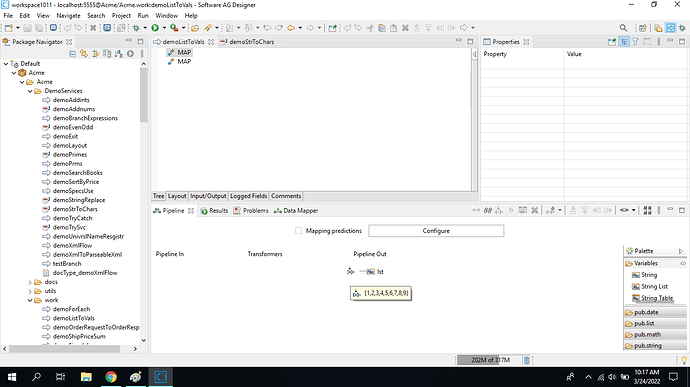Expand the docs folder
This screenshot has height=387, width=690.
30,282
